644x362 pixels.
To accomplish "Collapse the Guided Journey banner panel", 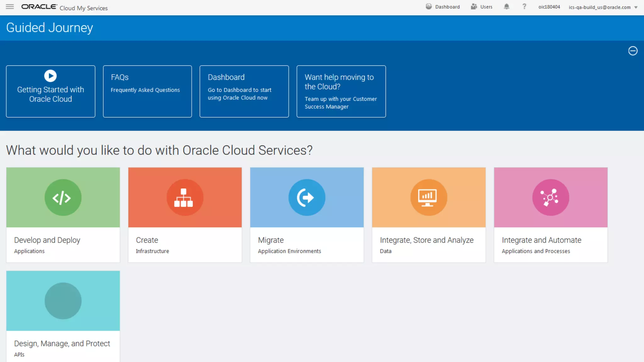I will [x=633, y=51].
